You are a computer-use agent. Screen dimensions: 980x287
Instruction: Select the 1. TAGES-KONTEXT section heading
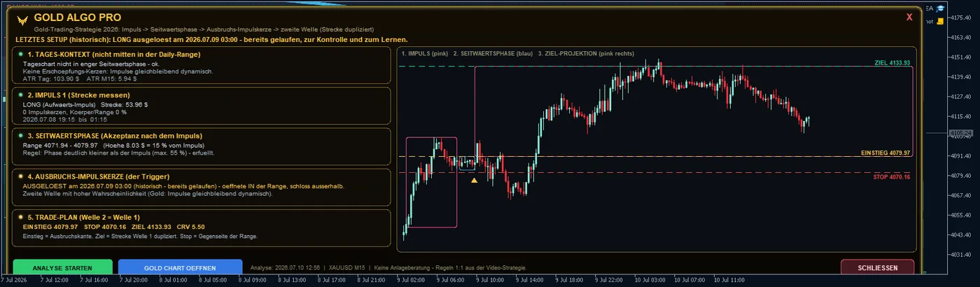pos(114,54)
